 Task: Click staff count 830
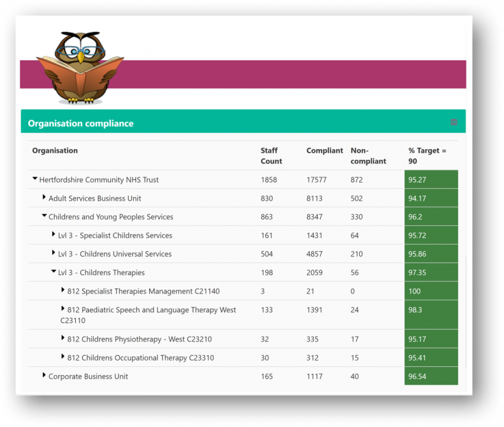(x=267, y=198)
